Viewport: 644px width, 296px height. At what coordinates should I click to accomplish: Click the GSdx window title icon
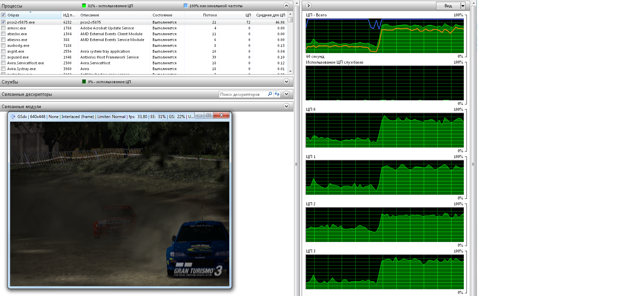[13, 117]
